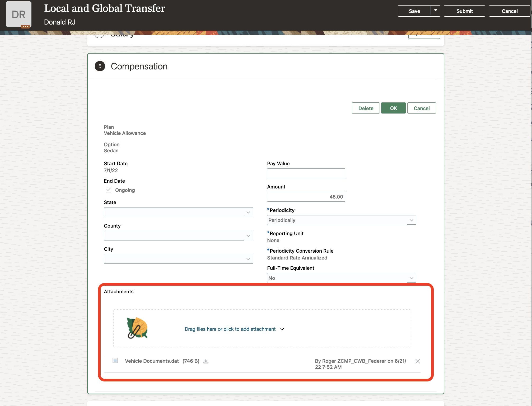Remove the Vehicle Documents.dat attachment
Screen dimensions: 532x406
[x=417, y=361]
